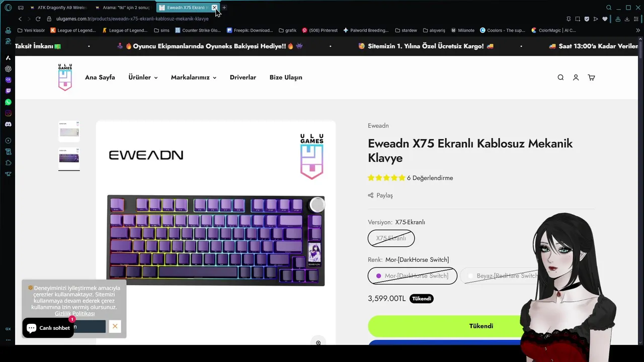Screen dimensions: 644x362
Task: Open the account login icon
Action: coord(576,77)
